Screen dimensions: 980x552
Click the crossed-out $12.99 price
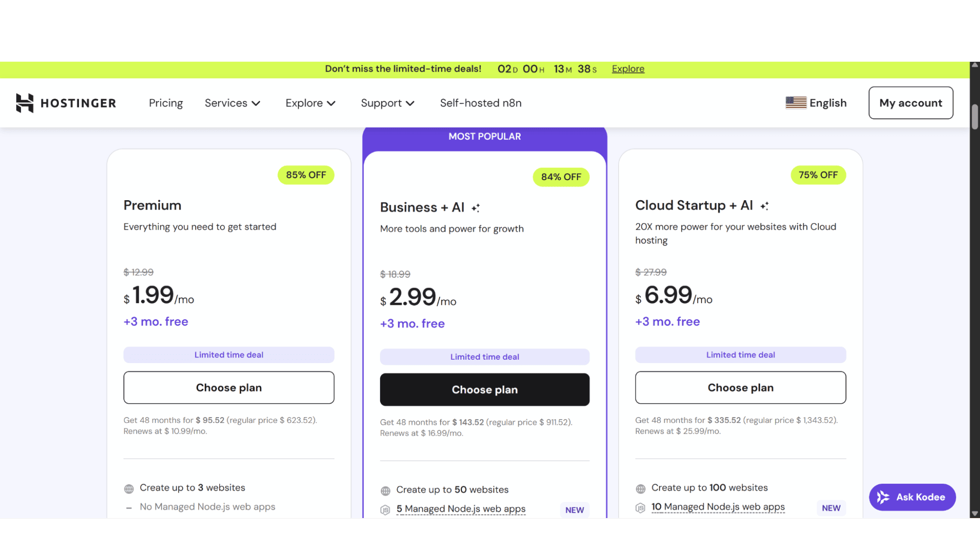coord(139,272)
